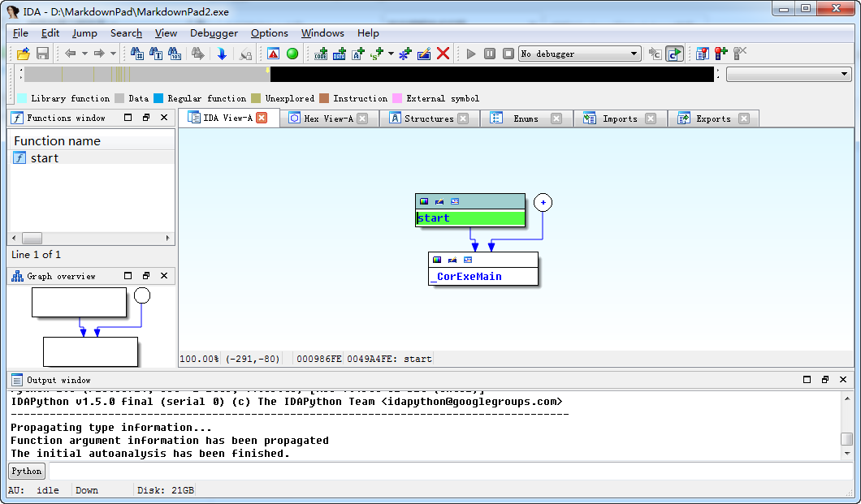Click the save database floppy icon

pyautogui.click(x=42, y=54)
